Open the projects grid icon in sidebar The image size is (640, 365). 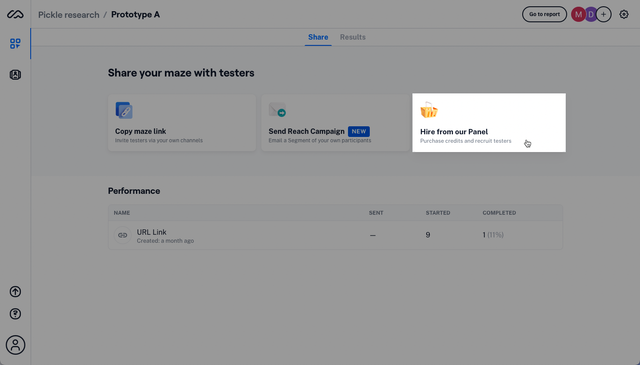pos(15,44)
